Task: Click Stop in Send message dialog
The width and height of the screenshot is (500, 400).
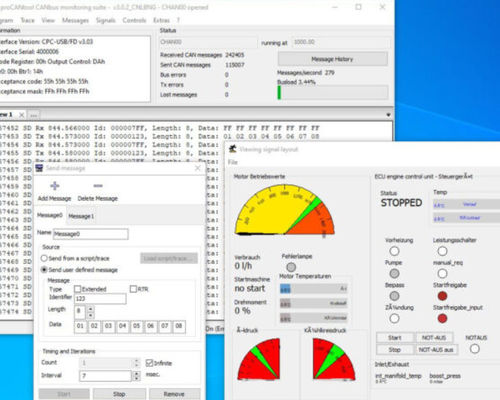Action: click(x=119, y=394)
